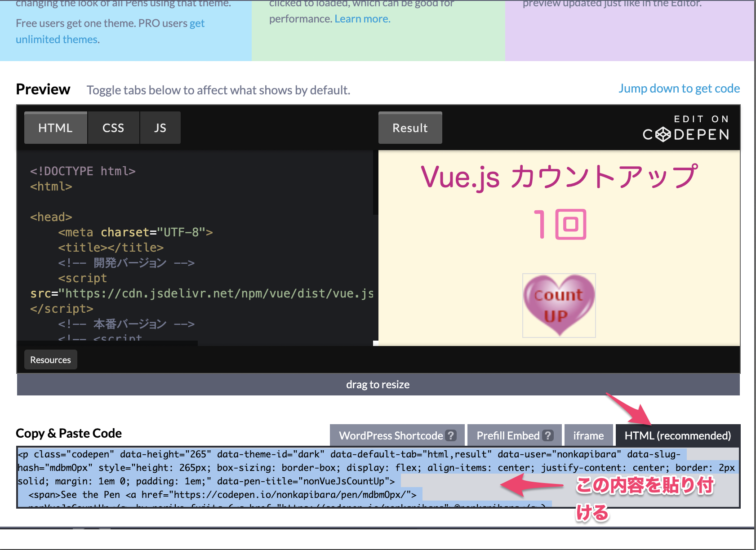Select the WordPress Shortcode tab
756x550 pixels.
pyautogui.click(x=391, y=435)
